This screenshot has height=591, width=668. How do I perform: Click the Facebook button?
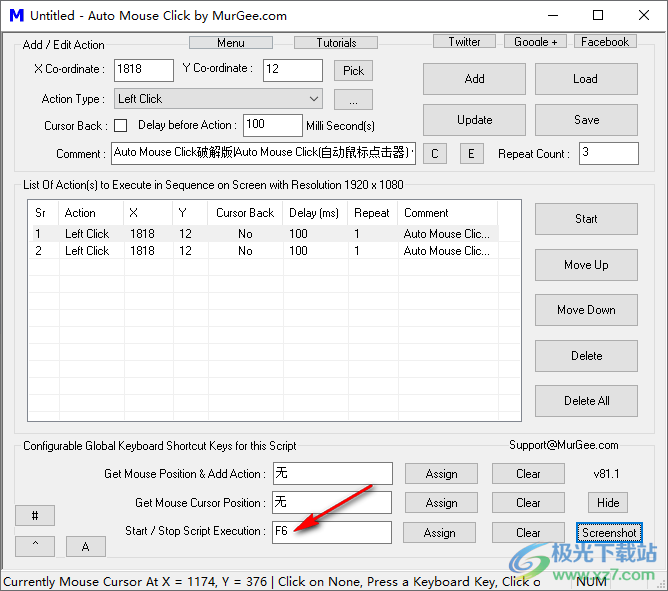(x=605, y=41)
